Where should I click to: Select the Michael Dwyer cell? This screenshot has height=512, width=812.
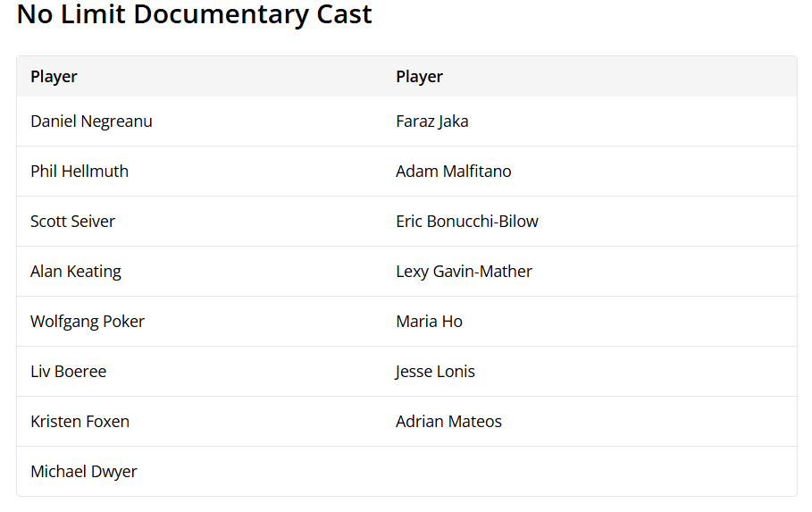84,472
